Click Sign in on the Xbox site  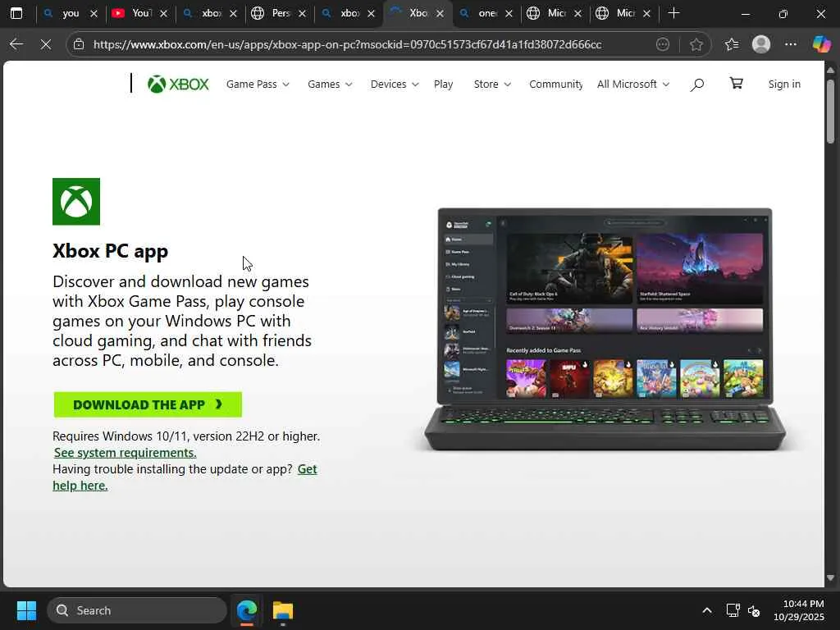[784, 84]
